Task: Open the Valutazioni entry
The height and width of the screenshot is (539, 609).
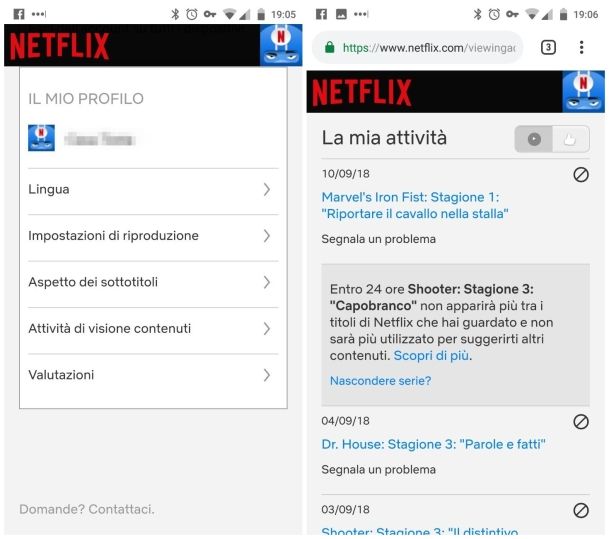Action: click(x=153, y=375)
